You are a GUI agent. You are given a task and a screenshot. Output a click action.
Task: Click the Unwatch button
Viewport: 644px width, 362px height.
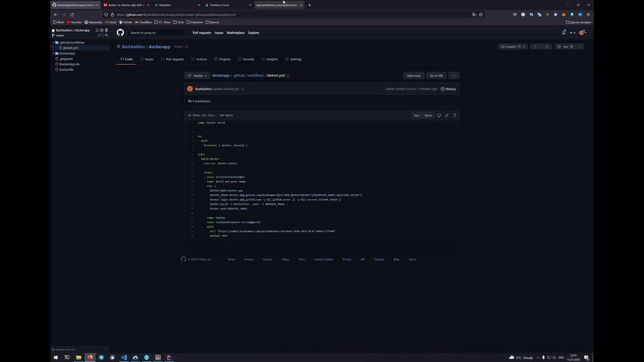[x=509, y=47]
